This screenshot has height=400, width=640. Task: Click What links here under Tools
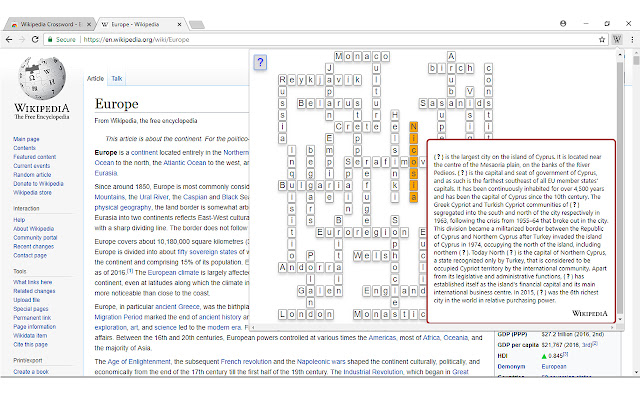33,282
